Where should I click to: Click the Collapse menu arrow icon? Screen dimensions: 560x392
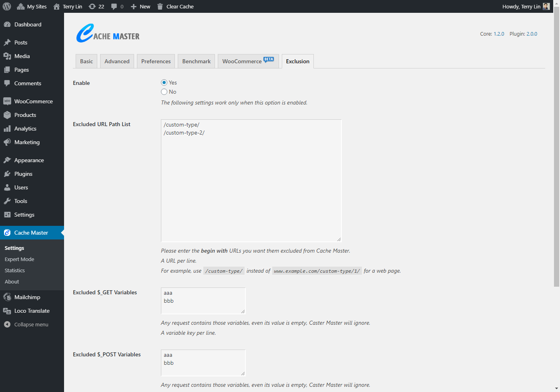click(x=7, y=324)
